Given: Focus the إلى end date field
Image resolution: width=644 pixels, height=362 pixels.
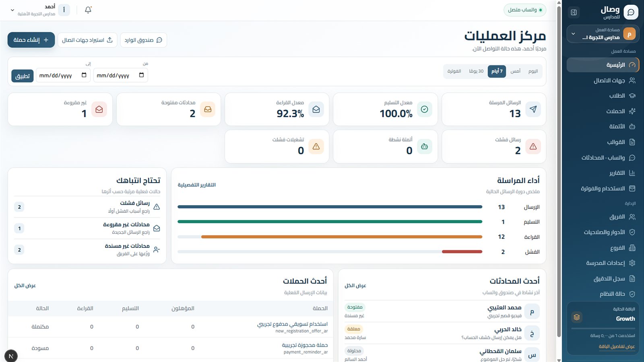Looking at the screenshot, I should pos(63,75).
